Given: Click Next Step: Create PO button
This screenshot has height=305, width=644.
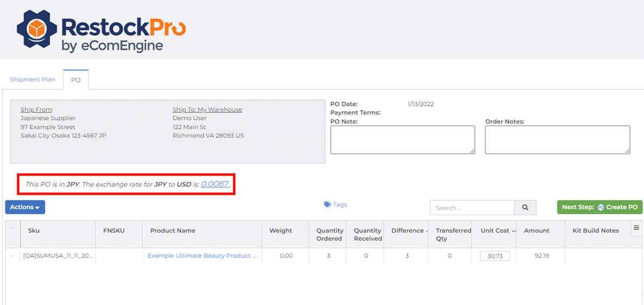Looking at the screenshot, I should (599, 207).
